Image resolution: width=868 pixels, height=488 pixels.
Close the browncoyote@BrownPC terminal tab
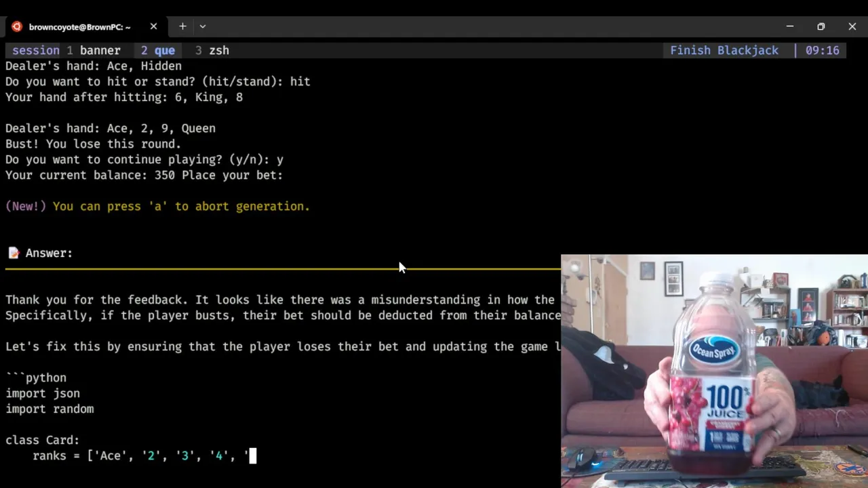click(x=153, y=26)
